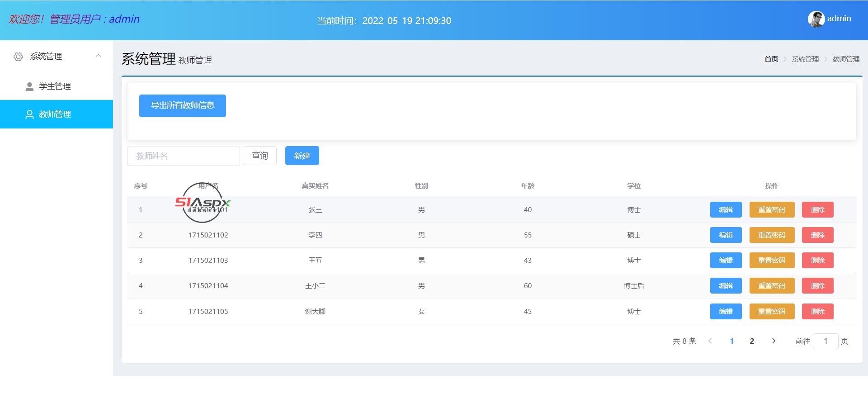Collapse the 系统管理 sidebar menu chevron

98,56
